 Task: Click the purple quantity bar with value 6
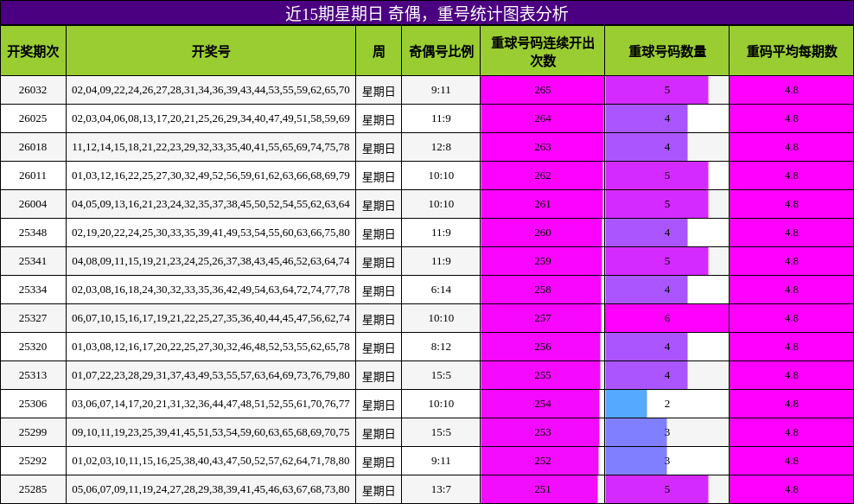click(666, 318)
